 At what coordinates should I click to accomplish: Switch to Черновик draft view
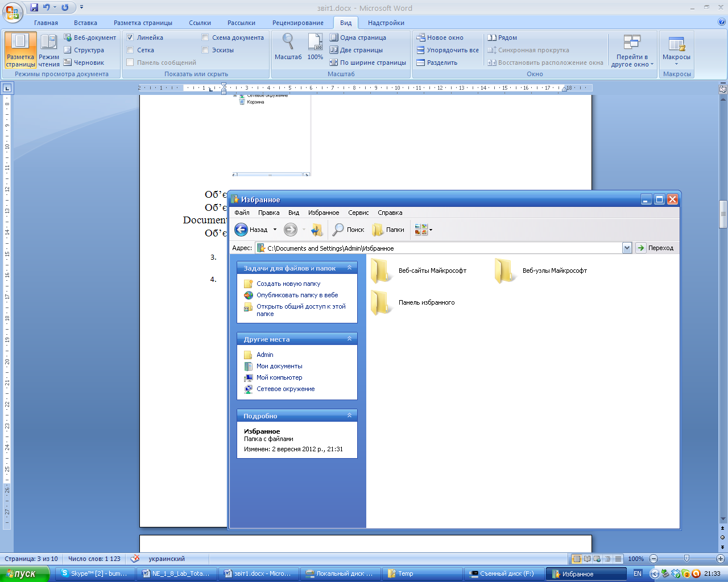click(x=84, y=63)
